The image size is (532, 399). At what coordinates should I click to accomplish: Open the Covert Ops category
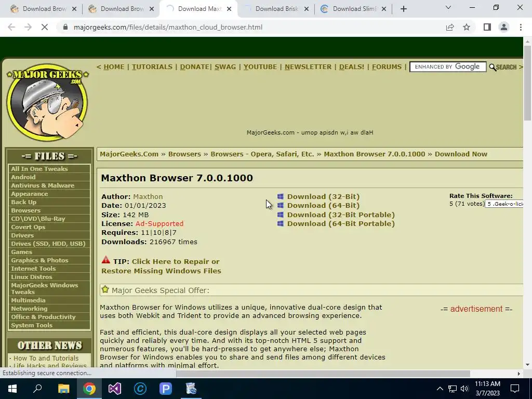28,227
